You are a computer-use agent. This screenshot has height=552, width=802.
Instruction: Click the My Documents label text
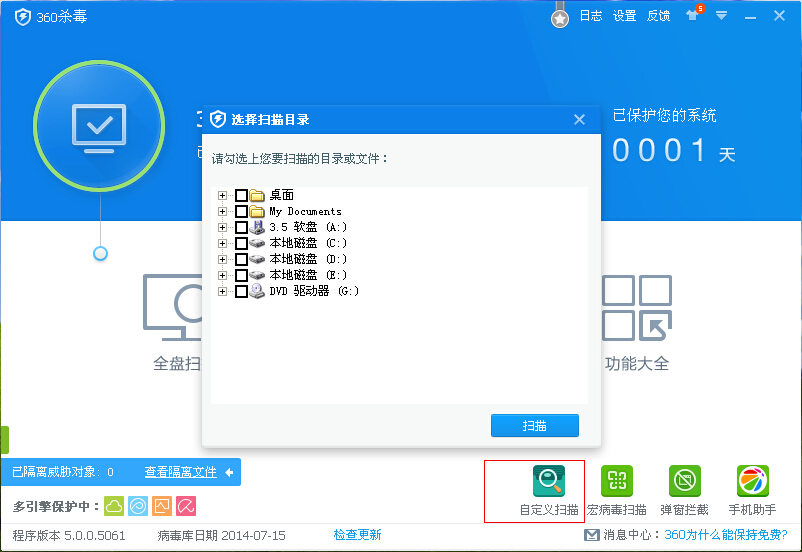coord(305,211)
